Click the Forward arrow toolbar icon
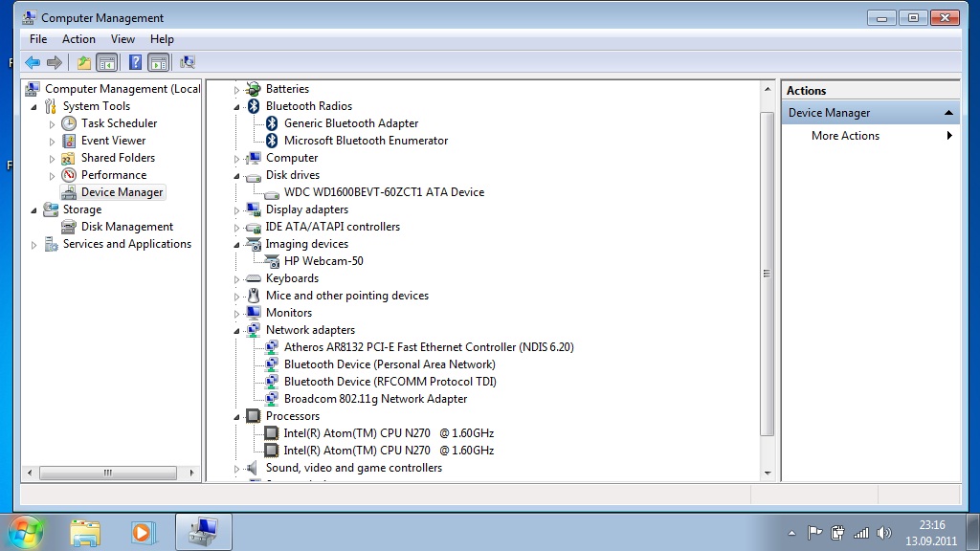Screen dimensions: 980x551 coord(55,62)
